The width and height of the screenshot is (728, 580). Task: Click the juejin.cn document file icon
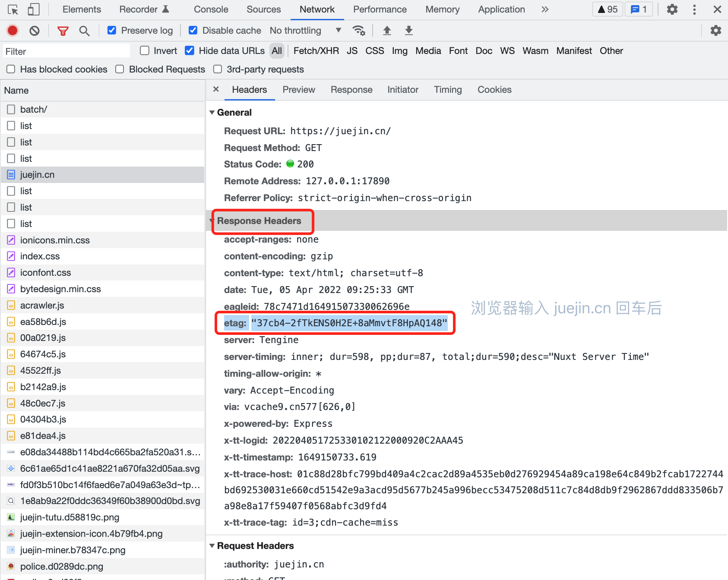tap(11, 175)
